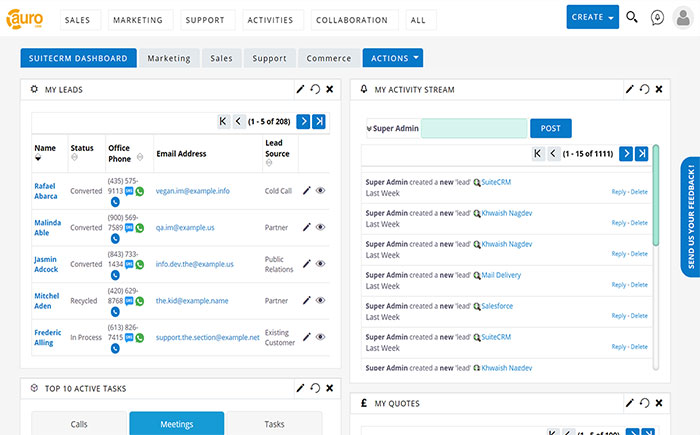Open lead Rafael Abarca
Viewport: 700px width, 435px height.
(46, 191)
